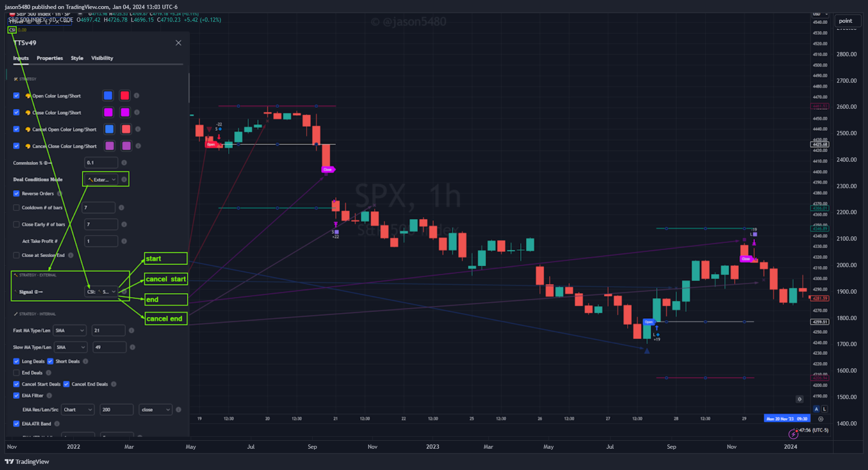Enable Cooldown # of bars checkbox
Screen dimensions: 868x470
17,208
